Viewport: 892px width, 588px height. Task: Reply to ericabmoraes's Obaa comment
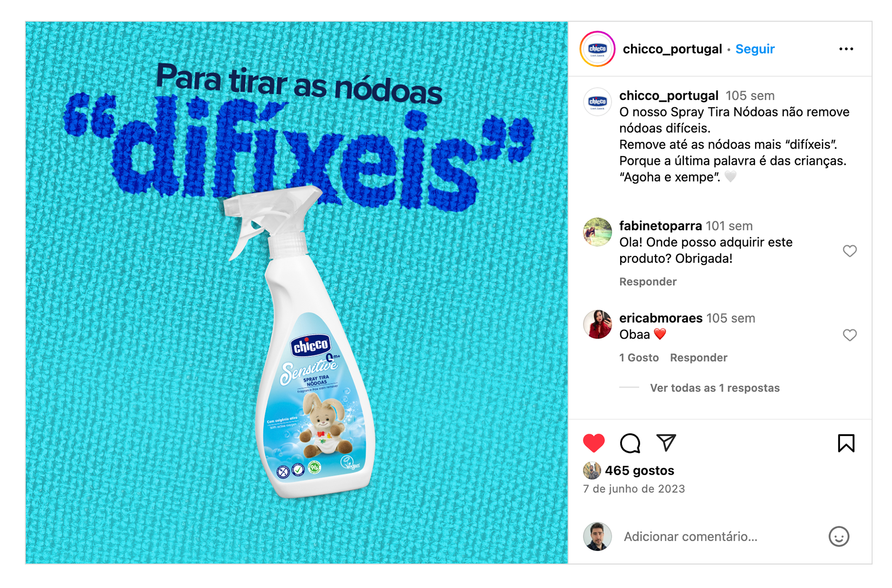click(x=698, y=358)
